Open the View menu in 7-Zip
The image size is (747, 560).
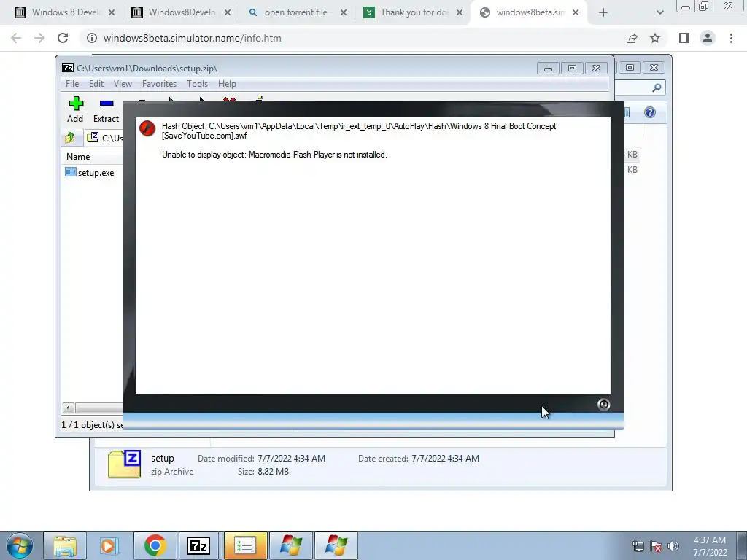123,84
